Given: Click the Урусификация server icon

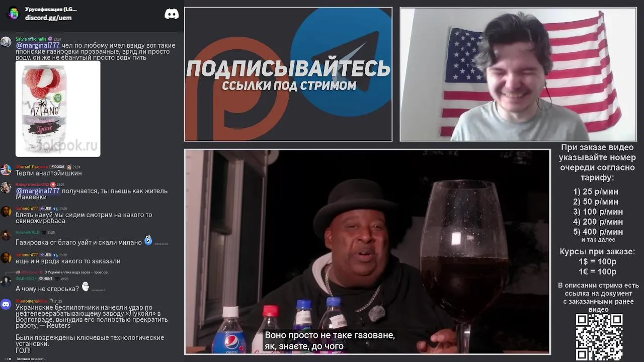Looking at the screenshot, I should pyautogui.click(x=14, y=13).
